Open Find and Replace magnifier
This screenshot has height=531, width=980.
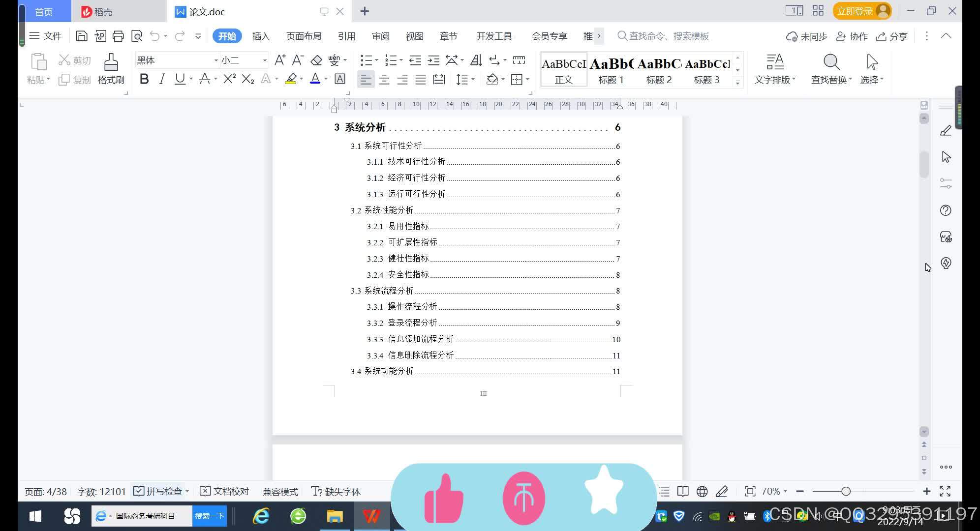(831, 69)
